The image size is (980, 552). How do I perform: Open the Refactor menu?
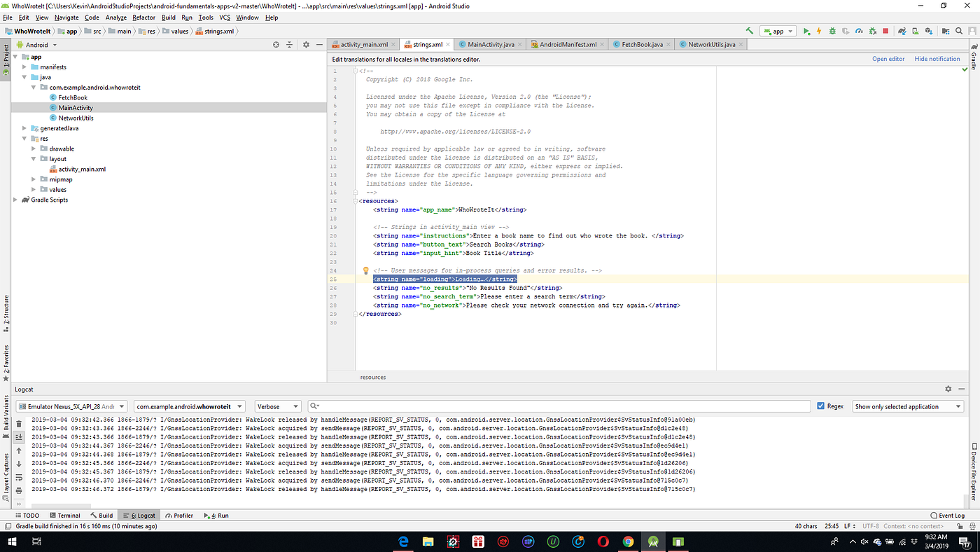click(145, 17)
